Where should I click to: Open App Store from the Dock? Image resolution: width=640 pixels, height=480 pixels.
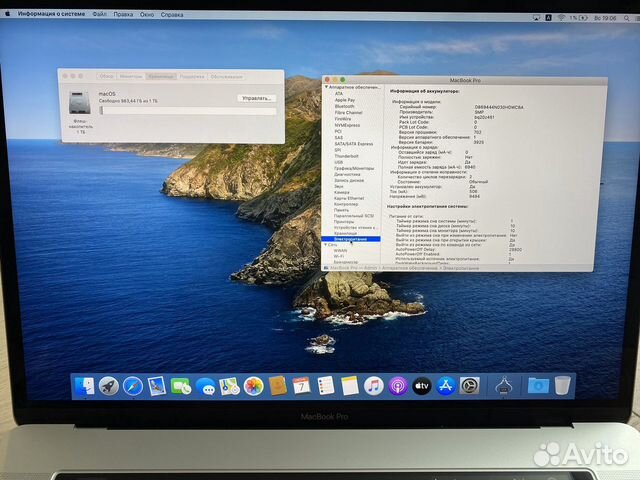pyautogui.click(x=446, y=386)
